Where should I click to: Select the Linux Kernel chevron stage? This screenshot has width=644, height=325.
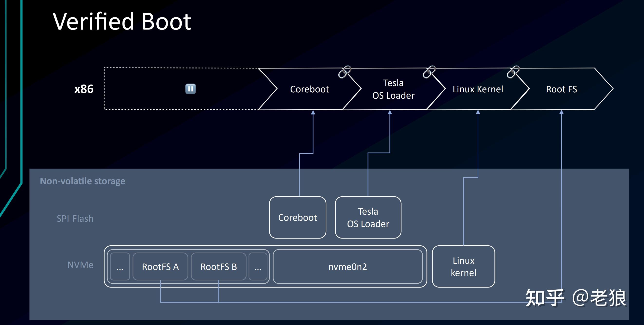click(x=477, y=89)
